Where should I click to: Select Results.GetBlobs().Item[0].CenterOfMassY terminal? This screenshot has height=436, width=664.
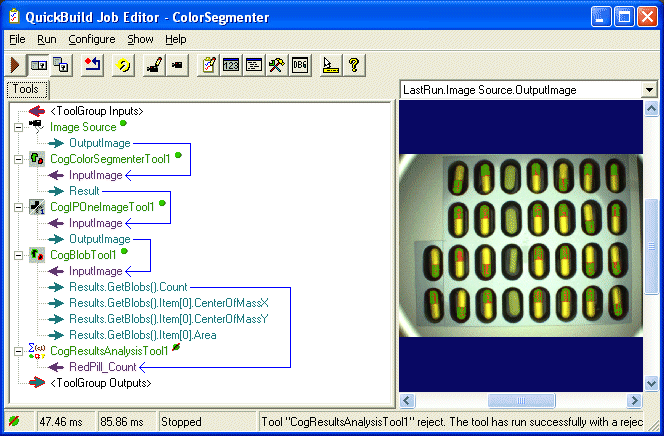click(x=169, y=319)
